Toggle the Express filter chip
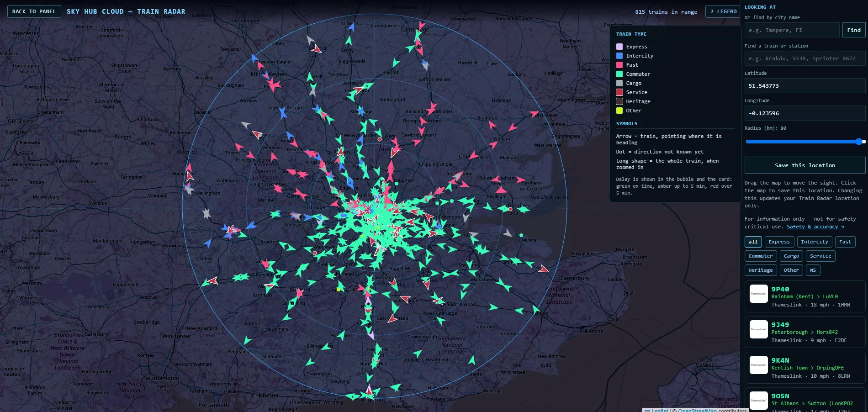The width and height of the screenshot is (868, 412). [x=779, y=242]
